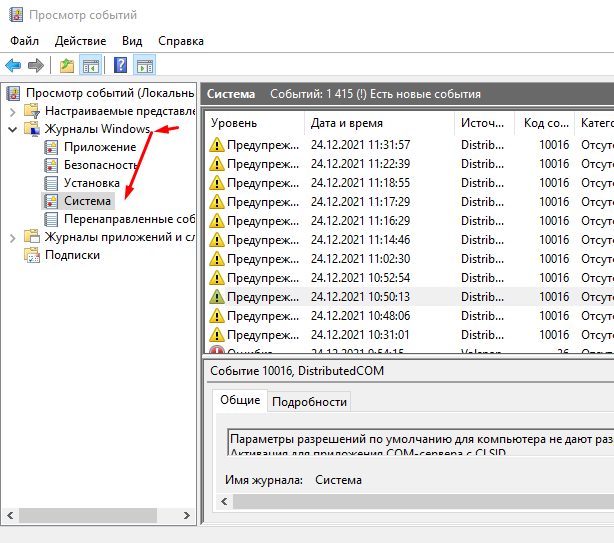Click the Forward arrow toolbar icon
This screenshot has height=543, width=614.
click(x=36, y=65)
